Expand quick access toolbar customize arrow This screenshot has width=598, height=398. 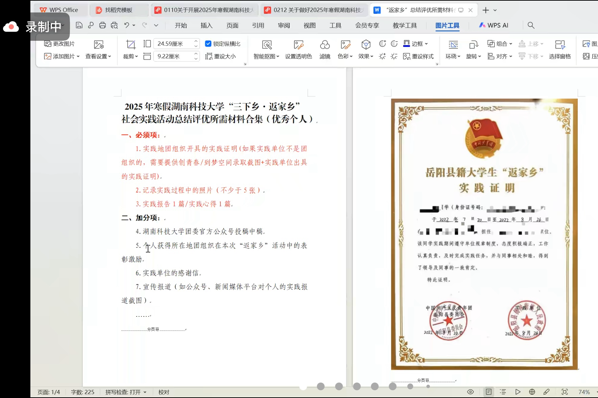(x=156, y=25)
